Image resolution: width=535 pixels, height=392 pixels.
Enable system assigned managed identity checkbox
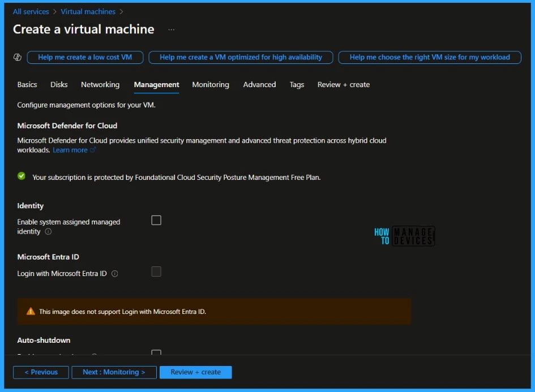coord(156,220)
